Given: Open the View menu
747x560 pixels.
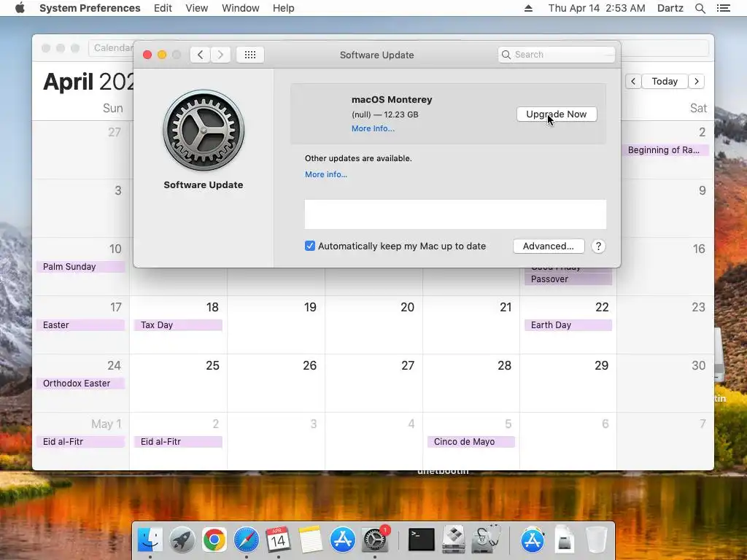Looking at the screenshot, I should point(197,8).
